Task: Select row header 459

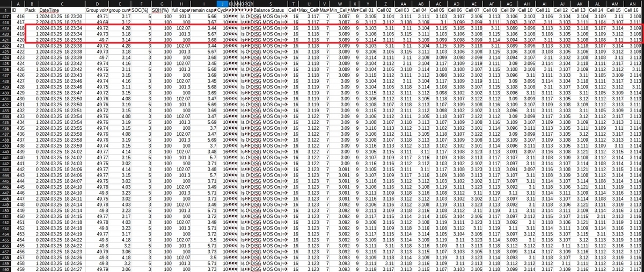Action: (x=6, y=262)
